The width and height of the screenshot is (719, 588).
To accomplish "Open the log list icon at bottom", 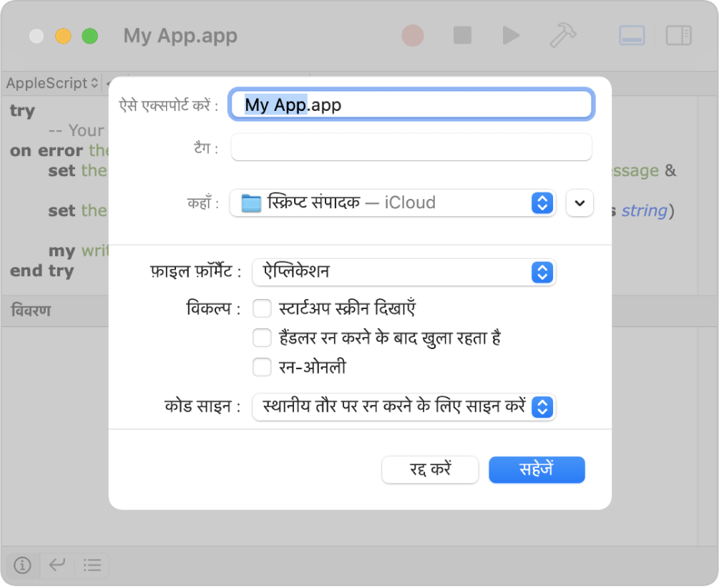I will [92, 565].
